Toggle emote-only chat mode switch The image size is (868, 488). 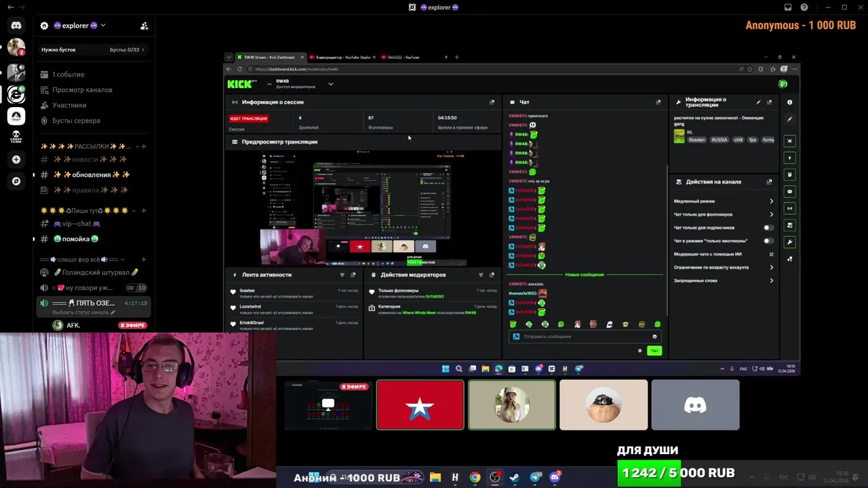click(768, 241)
